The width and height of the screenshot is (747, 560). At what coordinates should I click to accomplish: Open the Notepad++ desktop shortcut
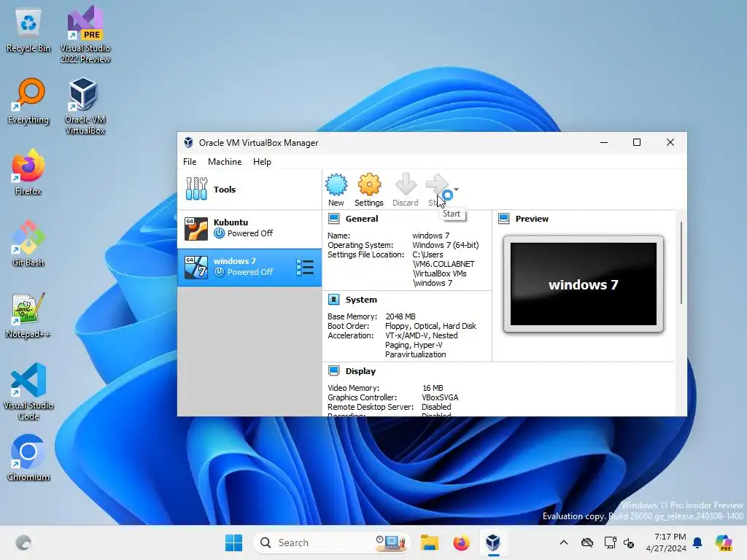[28, 315]
